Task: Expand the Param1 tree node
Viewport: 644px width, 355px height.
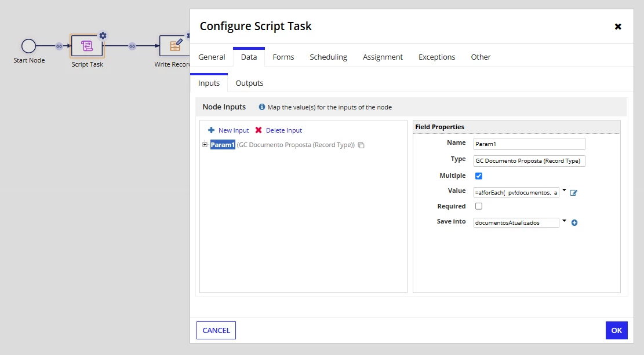Action: (205, 144)
